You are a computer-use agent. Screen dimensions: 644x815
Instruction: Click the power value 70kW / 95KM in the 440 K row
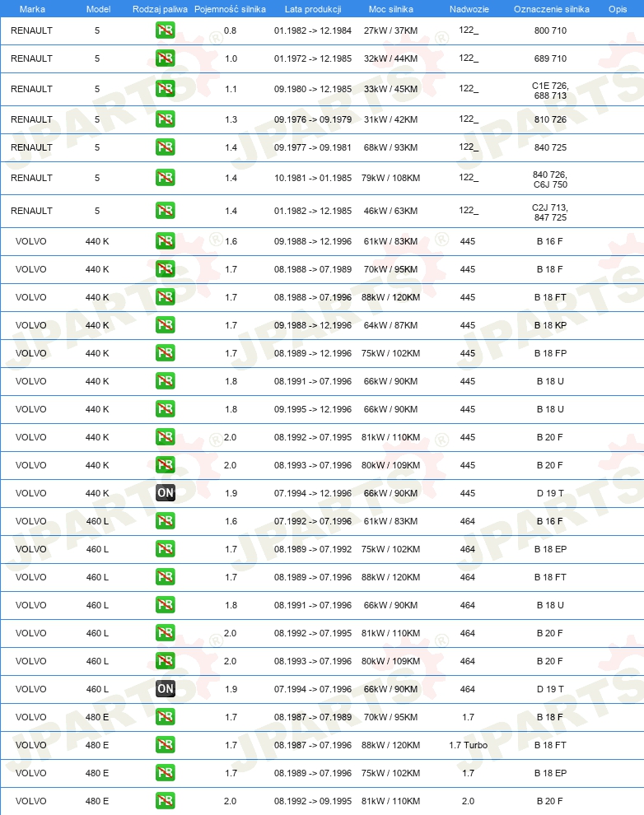[391, 269]
